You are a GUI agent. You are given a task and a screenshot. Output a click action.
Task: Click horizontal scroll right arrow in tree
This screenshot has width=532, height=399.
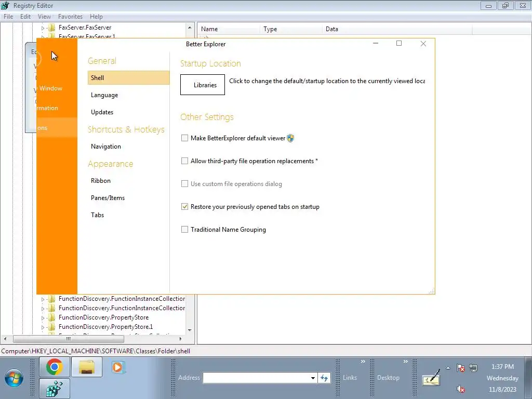(180, 339)
